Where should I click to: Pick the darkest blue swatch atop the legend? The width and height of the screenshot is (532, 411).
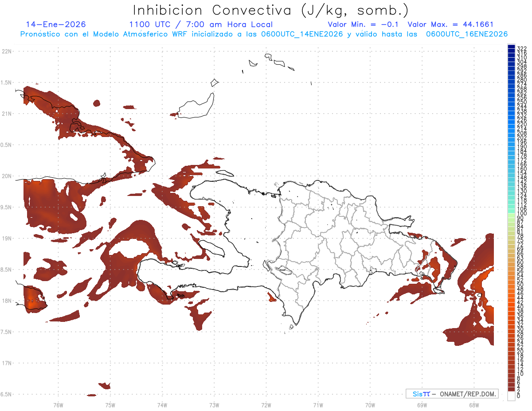click(511, 47)
